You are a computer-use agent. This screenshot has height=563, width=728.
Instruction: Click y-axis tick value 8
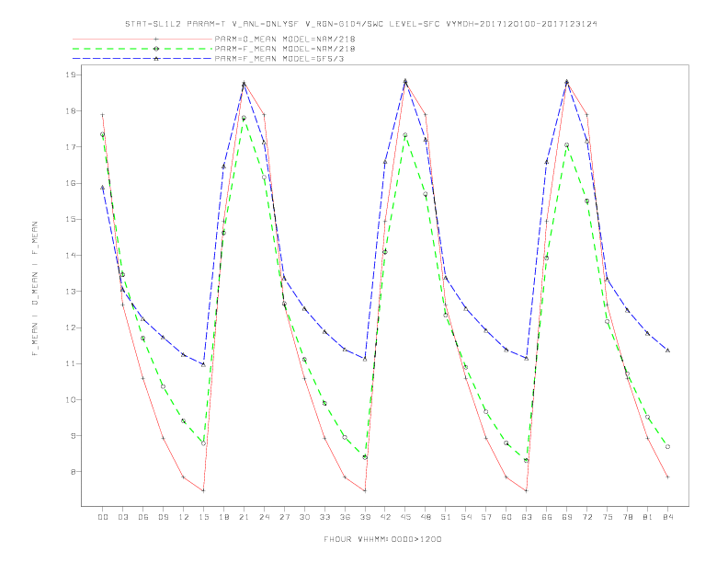click(x=74, y=472)
